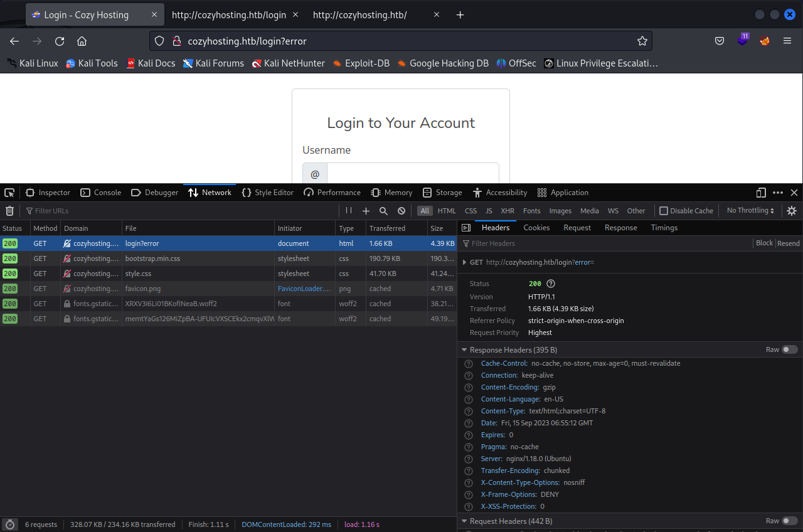803x532 pixels.
Task: Reload the page with refresh button
Action: click(x=60, y=41)
